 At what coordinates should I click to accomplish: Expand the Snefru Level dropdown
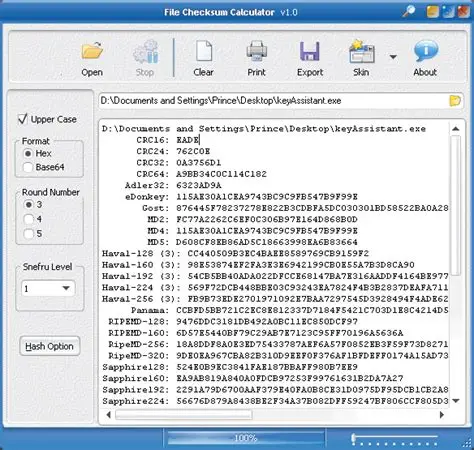point(66,288)
